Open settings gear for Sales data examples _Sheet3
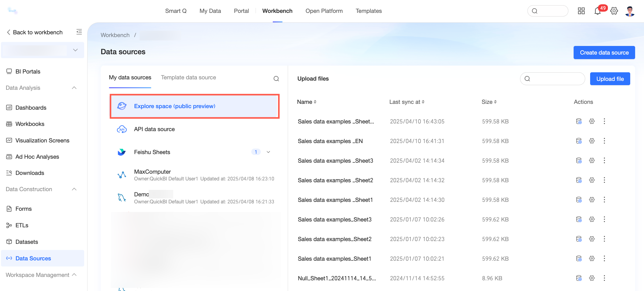Viewport: 644px width, 291px height. 592,161
